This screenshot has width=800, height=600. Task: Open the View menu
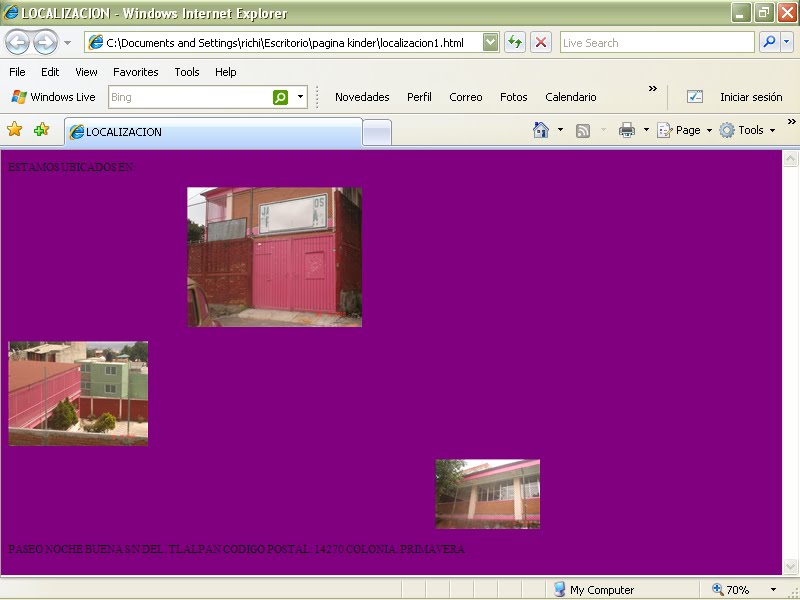(86, 72)
